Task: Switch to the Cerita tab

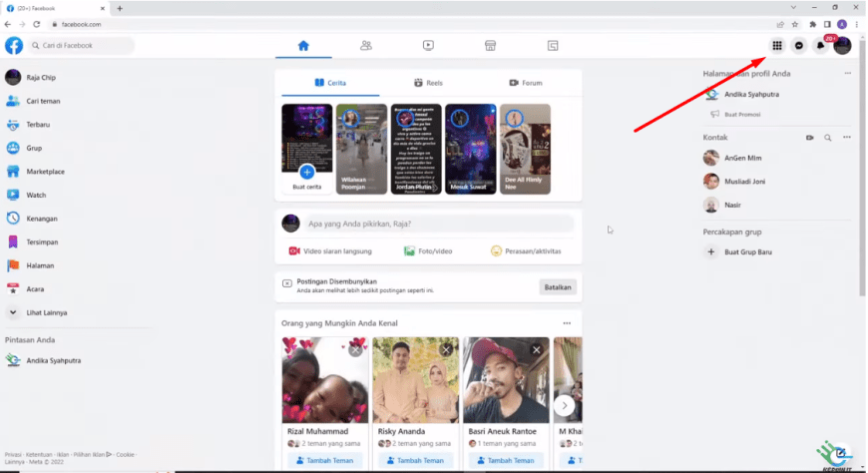Action: (330, 83)
